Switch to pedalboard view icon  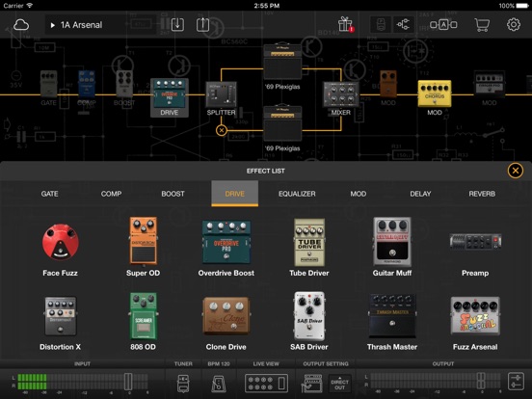381,25
